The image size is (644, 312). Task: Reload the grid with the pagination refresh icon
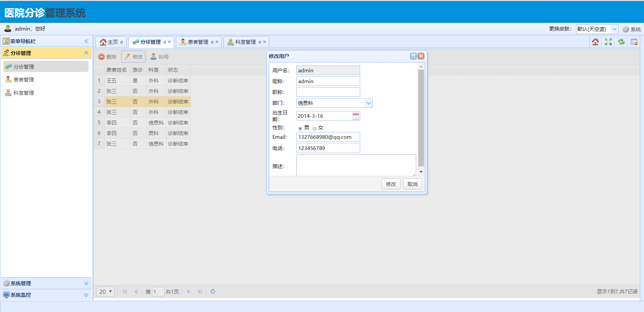click(213, 292)
